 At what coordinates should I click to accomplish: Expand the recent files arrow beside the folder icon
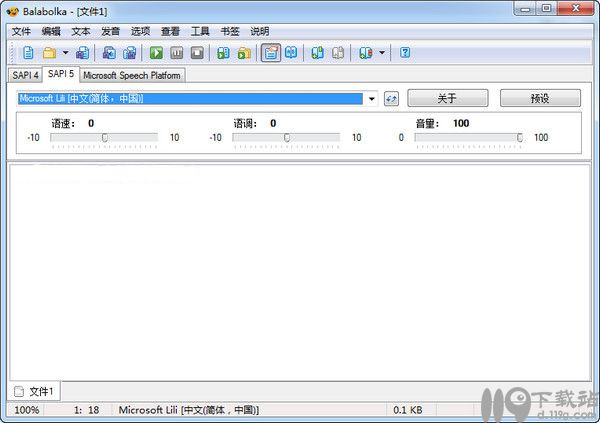65,52
